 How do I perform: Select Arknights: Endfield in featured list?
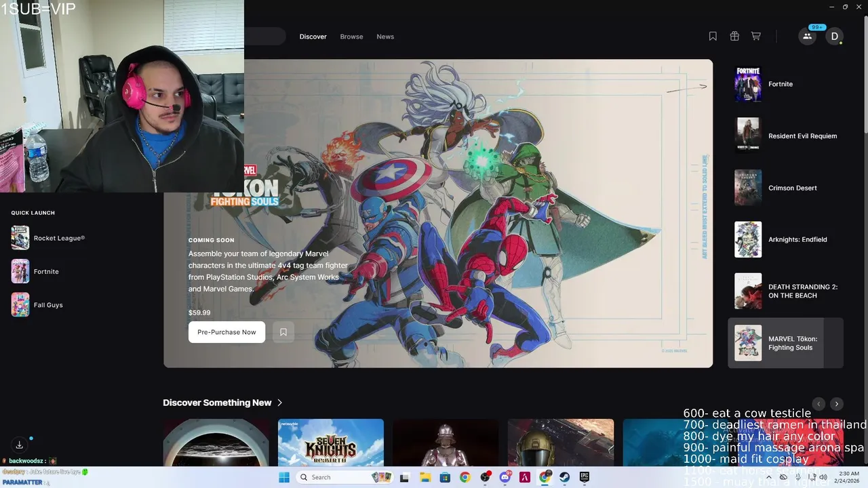click(x=785, y=239)
